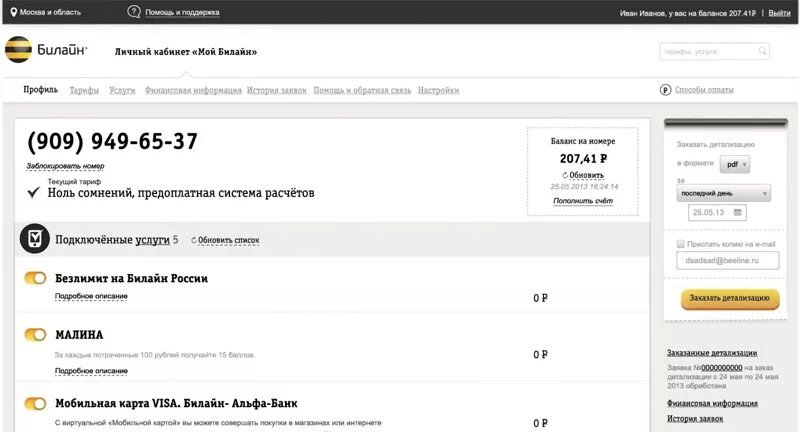The width and height of the screenshot is (800, 432).
Task: Click Москва и область region selector
Action: 50,12
